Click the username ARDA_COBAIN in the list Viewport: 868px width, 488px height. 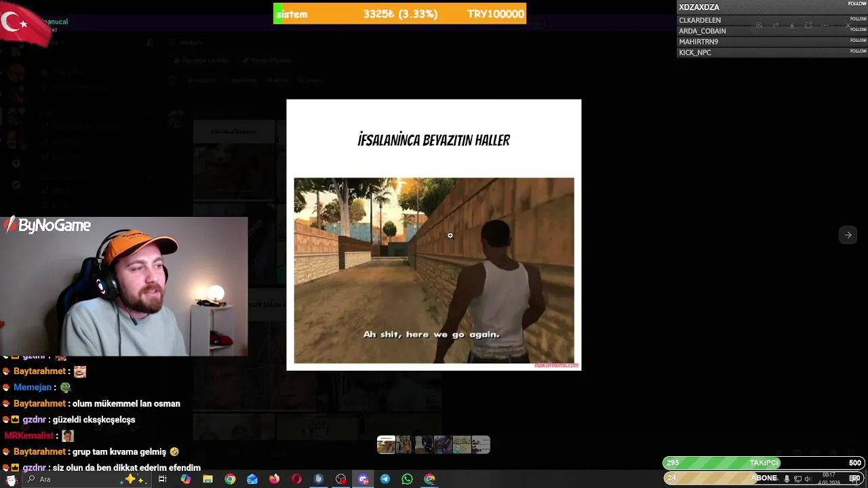[x=703, y=31]
